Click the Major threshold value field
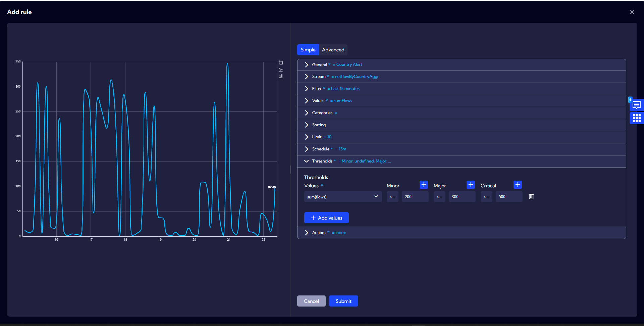Image resolution: width=644 pixels, height=326 pixels. 462,197
